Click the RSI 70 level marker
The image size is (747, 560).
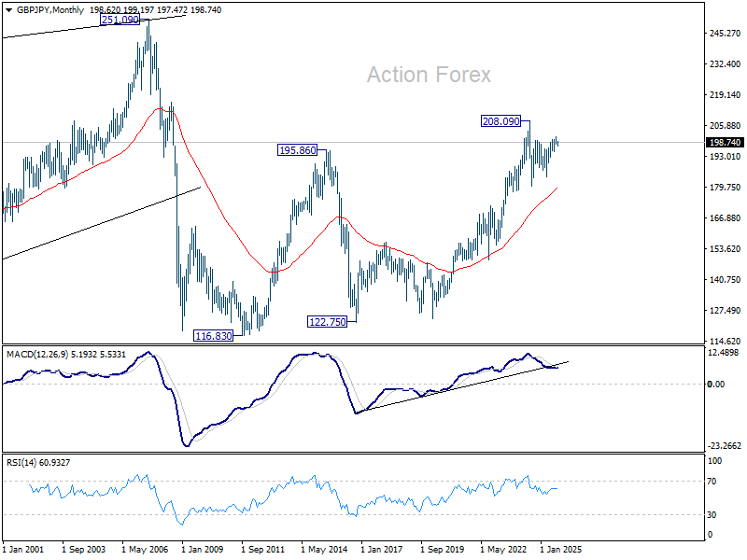point(712,482)
